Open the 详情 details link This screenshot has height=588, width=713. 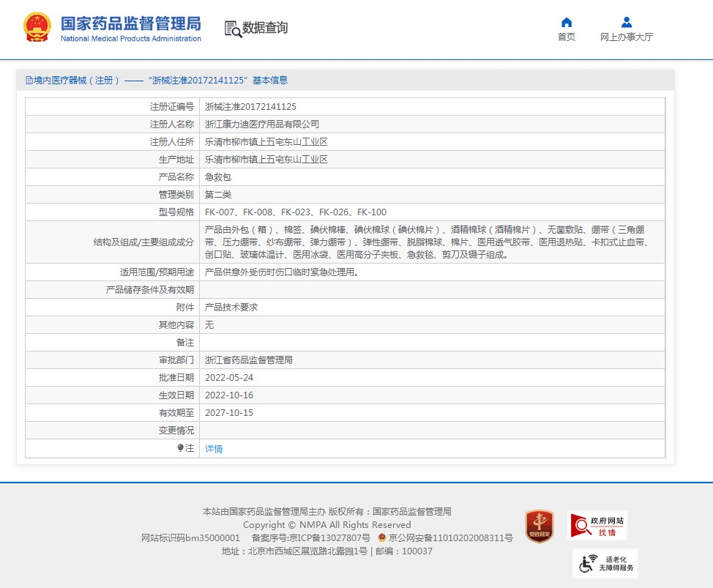point(214,449)
